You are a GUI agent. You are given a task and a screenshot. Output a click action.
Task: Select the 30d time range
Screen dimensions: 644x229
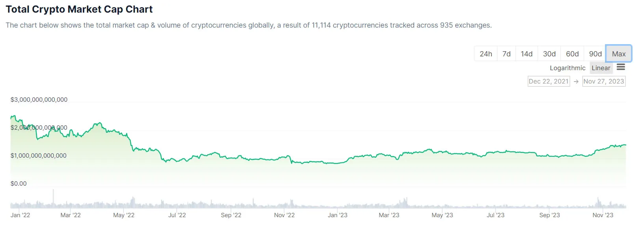click(x=549, y=54)
